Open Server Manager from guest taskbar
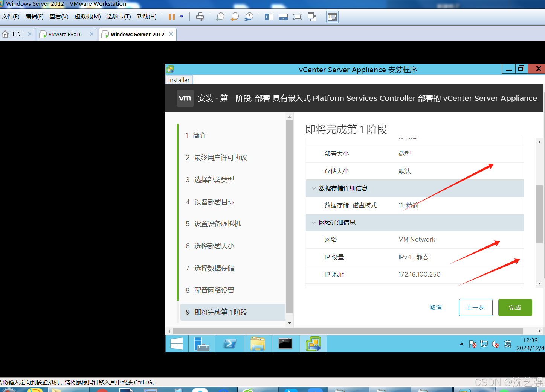545x392 pixels. [x=202, y=344]
